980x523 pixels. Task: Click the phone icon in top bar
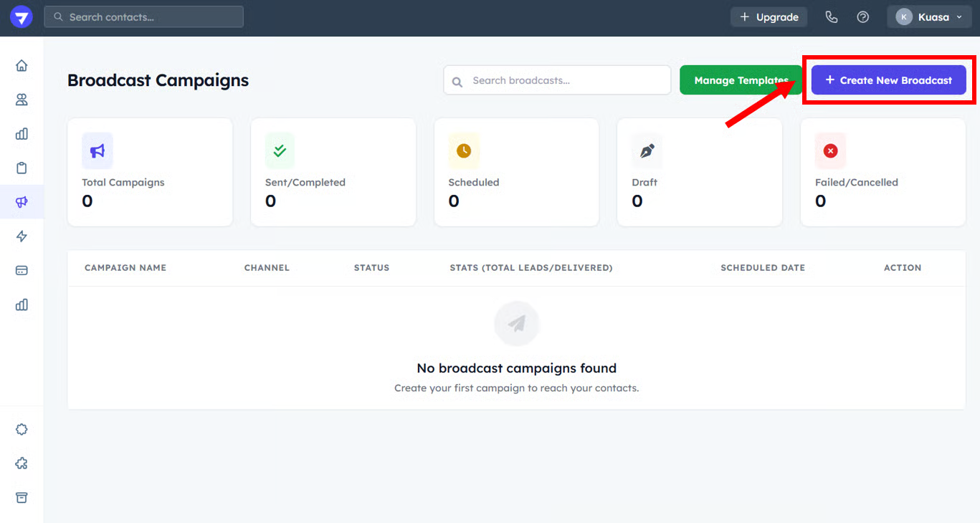tap(832, 17)
